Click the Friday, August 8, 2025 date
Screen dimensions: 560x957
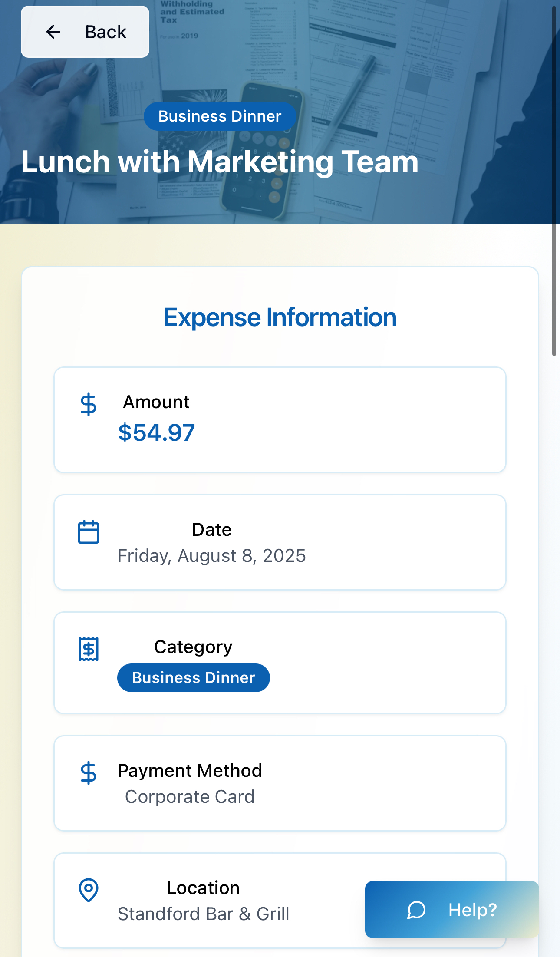(x=211, y=556)
